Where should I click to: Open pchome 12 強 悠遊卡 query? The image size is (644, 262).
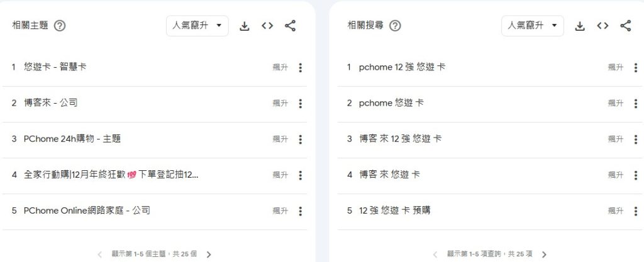[402, 67]
